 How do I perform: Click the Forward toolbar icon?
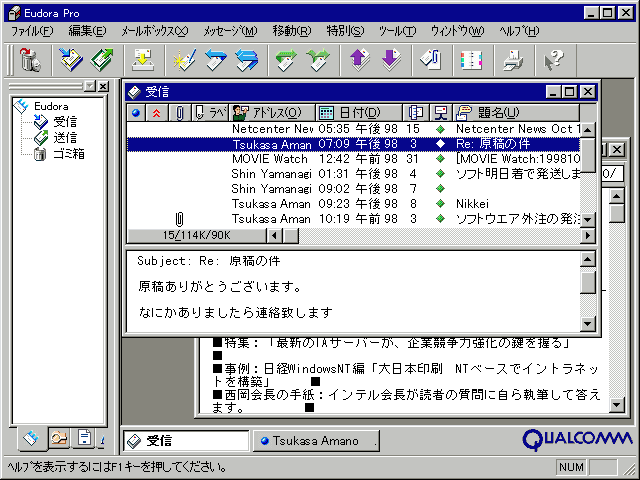tap(286, 60)
